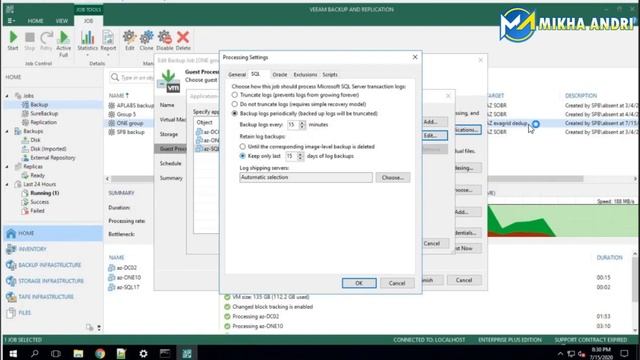Collapse the Replicas tree node

point(7,167)
